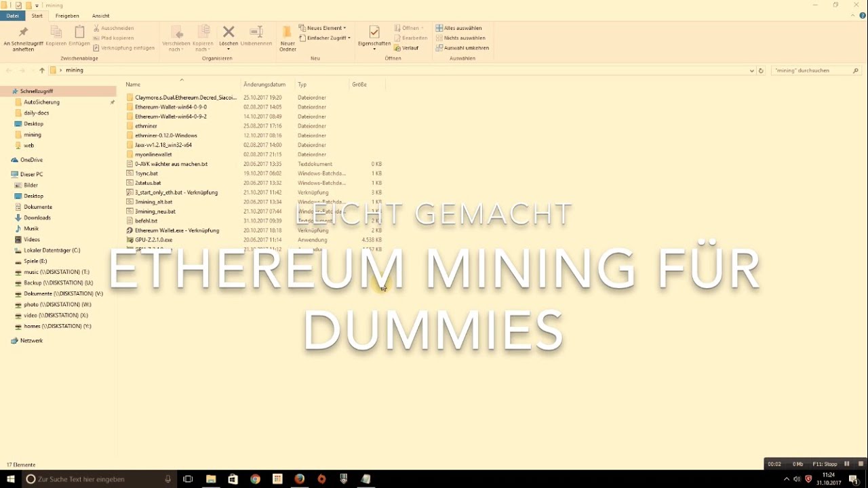Open Firefox from the taskbar
This screenshot has width=868, height=488.
point(300,479)
